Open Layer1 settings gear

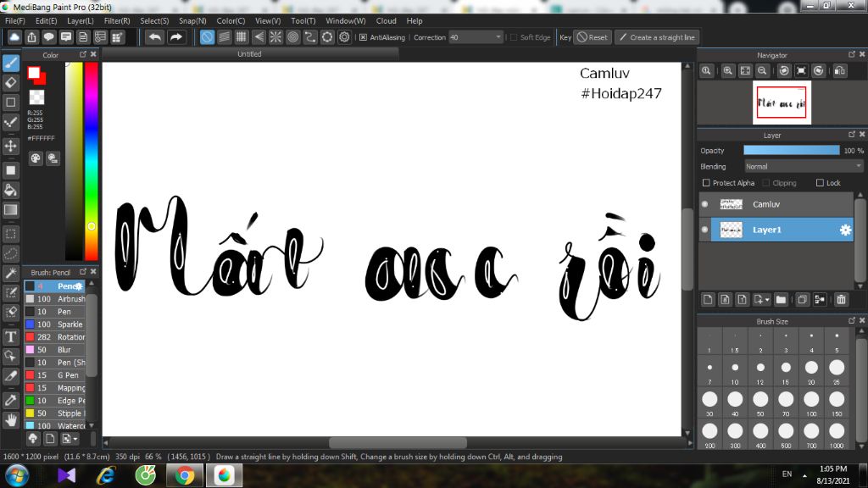(845, 230)
